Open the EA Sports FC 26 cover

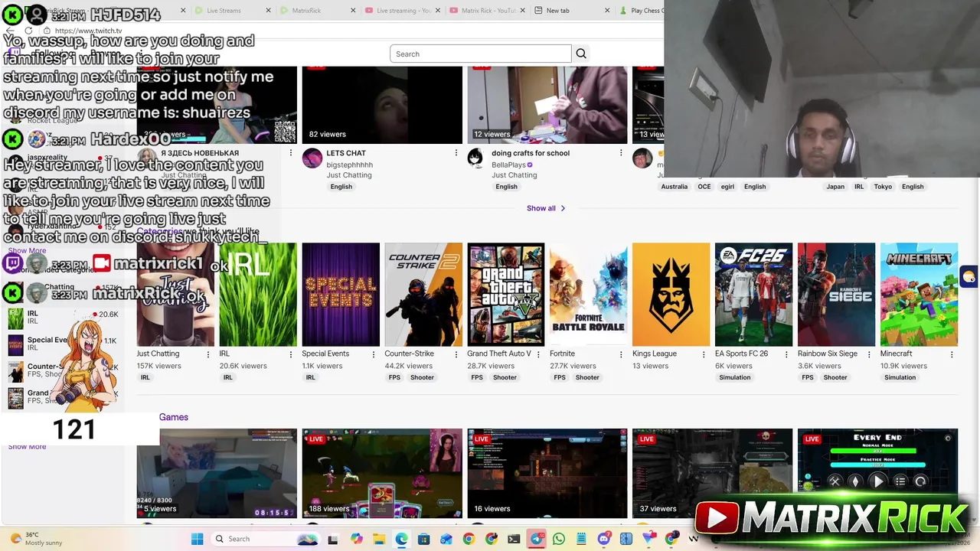(x=753, y=295)
